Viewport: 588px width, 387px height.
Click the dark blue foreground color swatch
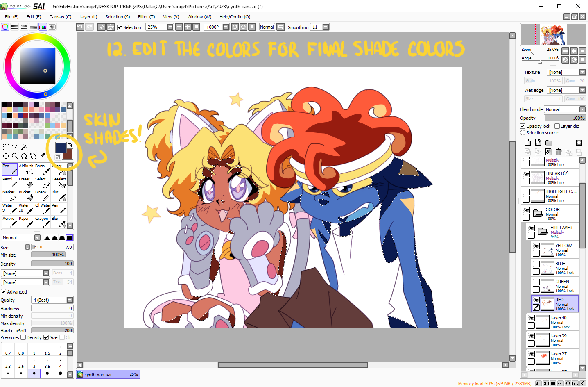click(x=61, y=148)
